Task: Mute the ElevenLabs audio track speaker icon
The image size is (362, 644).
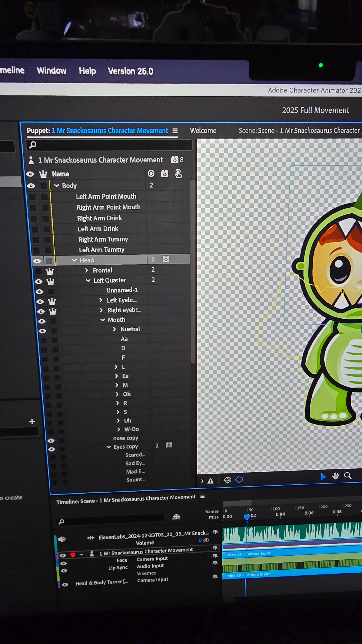Action: [x=62, y=539]
